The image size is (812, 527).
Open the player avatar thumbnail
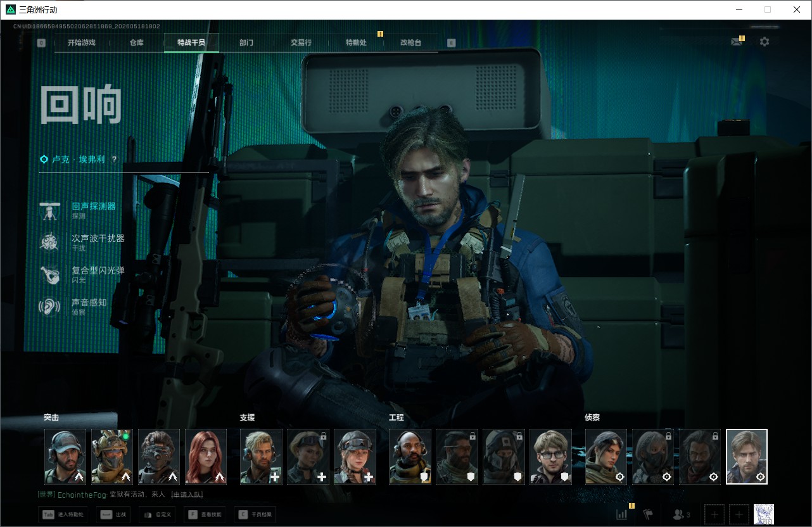pos(764,514)
